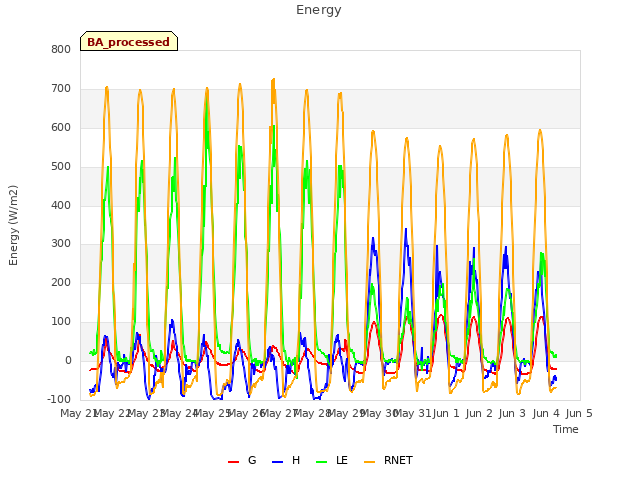Viewport: 640px width, 480px height.
Task: Click the BA_processed annotation label
Action: coord(129,42)
